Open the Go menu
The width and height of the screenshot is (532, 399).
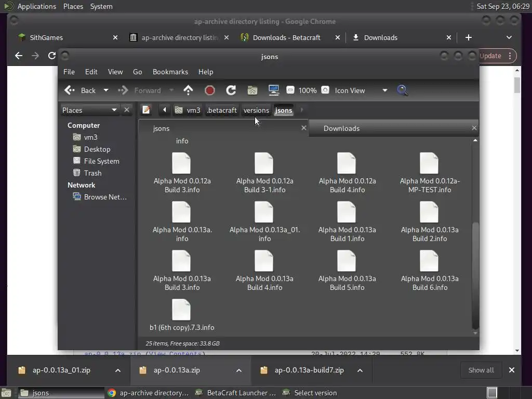pyautogui.click(x=137, y=72)
